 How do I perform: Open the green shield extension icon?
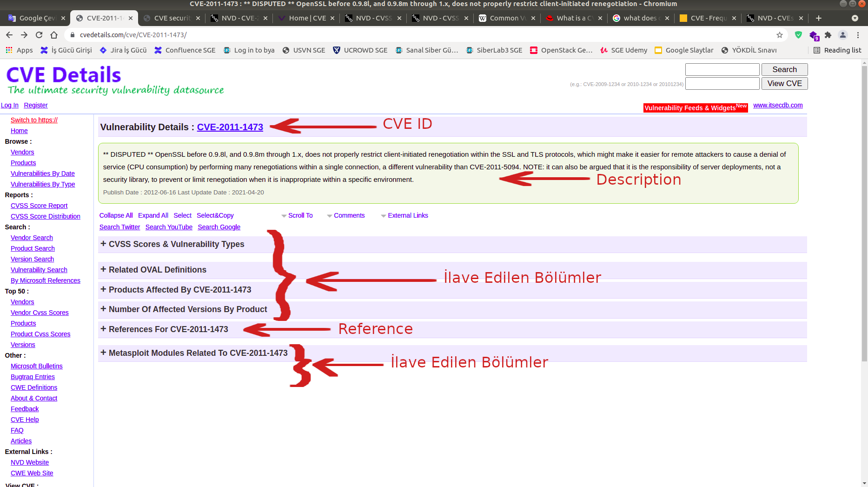[x=798, y=35]
